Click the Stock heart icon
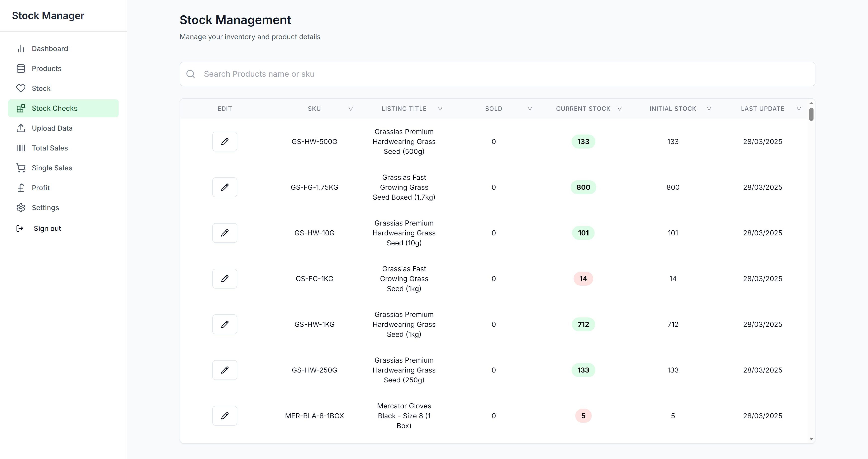 pyautogui.click(x=21, y=88)
